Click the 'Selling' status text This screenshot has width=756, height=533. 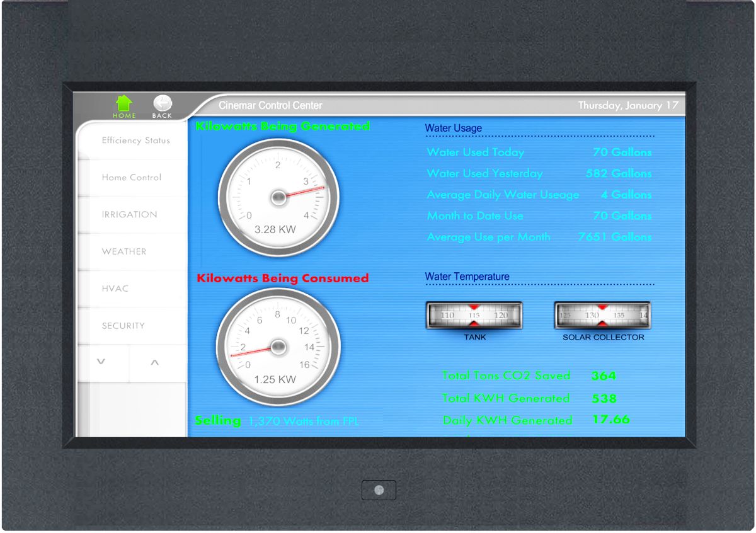coord(218,421)
